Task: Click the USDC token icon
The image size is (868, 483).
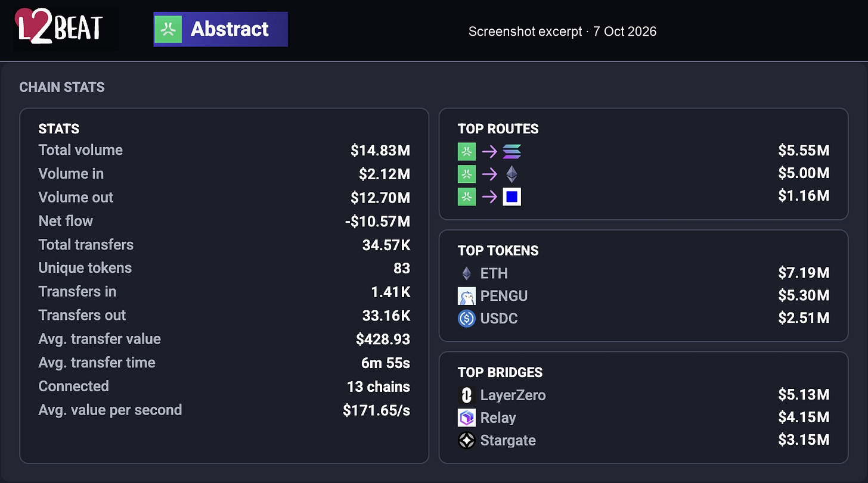Action: pyautogui.click(x=467, y=319)
